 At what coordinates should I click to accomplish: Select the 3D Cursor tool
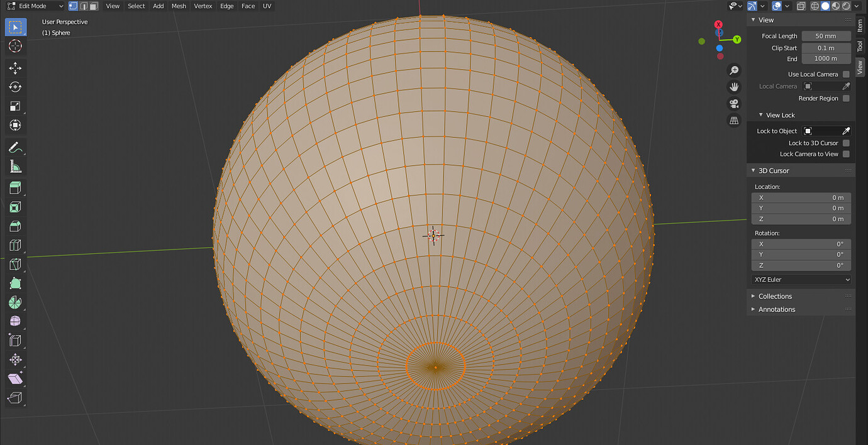click(x=15, y=46)
